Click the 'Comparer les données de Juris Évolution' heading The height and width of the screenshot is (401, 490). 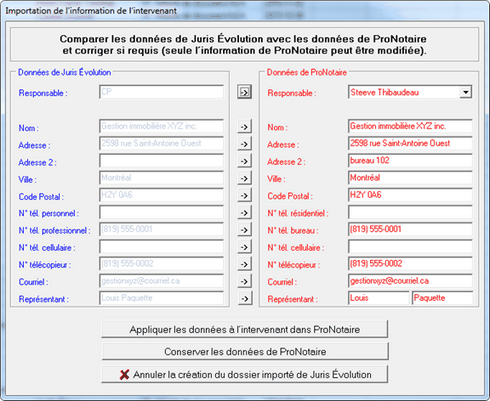click(243, 45)
